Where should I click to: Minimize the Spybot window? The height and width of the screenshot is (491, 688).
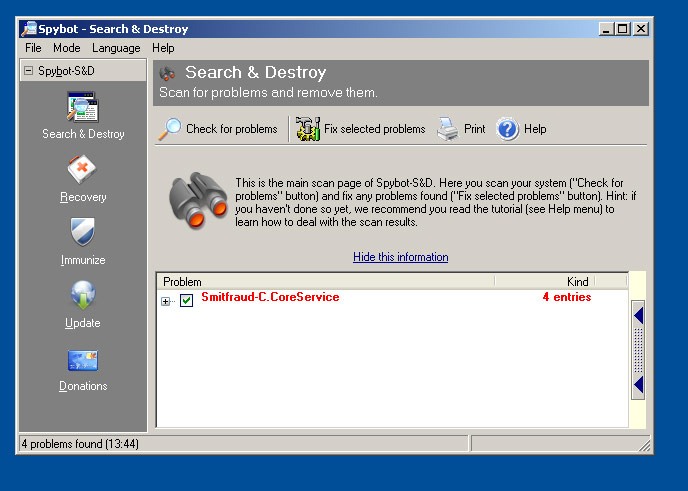coord(606,29)
